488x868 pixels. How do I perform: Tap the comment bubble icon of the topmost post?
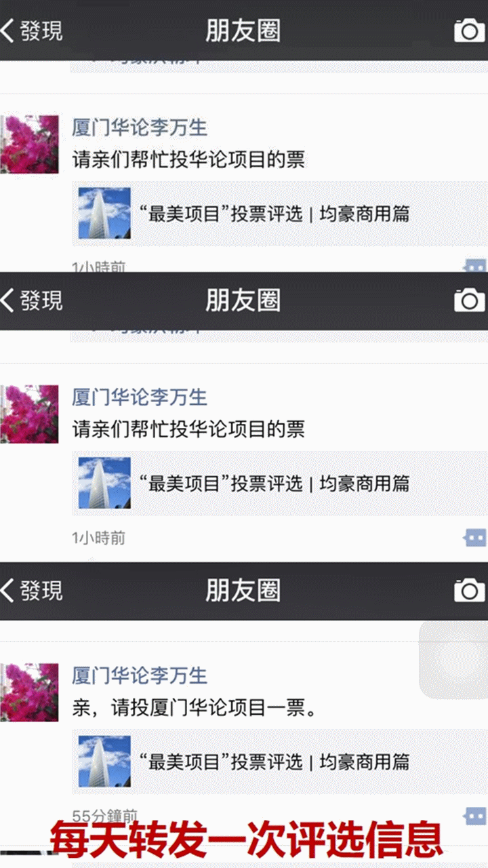click(474, 266)
